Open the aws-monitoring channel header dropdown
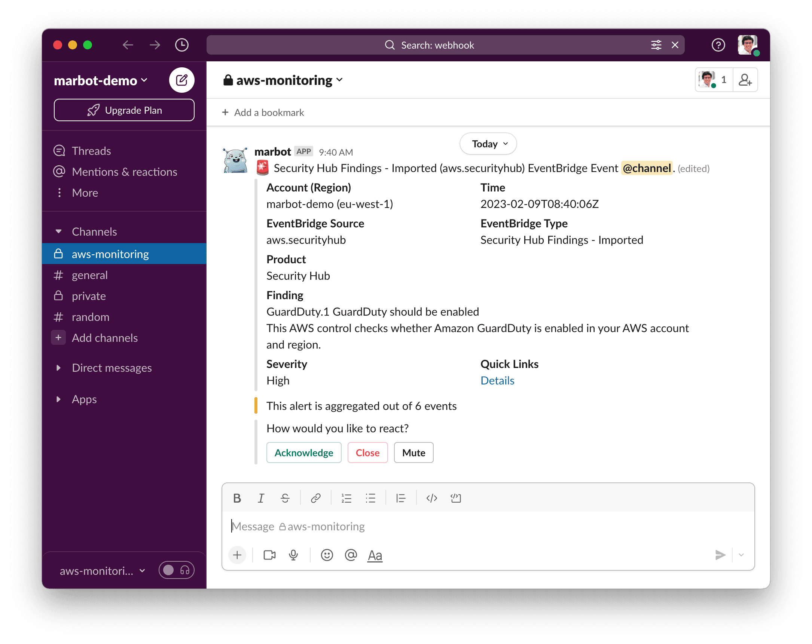 (283, 80)
